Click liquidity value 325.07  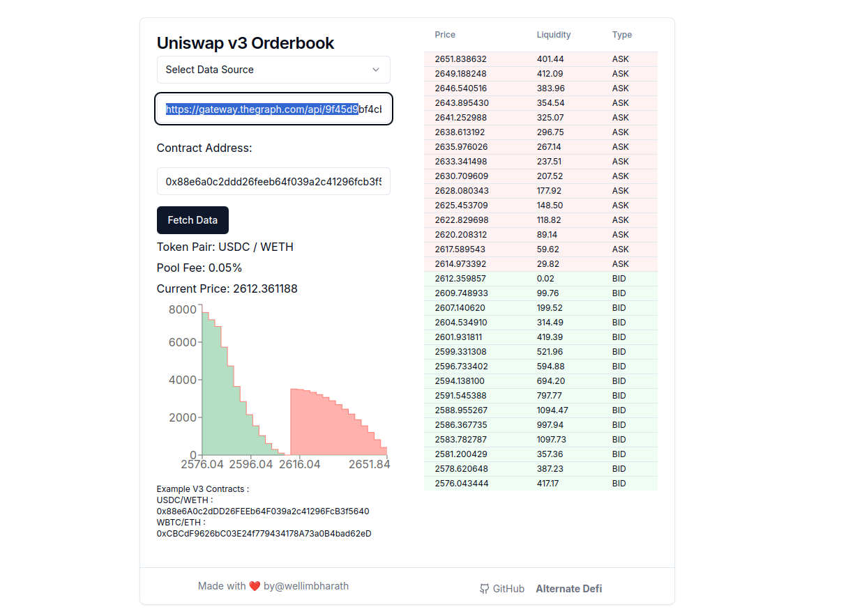click(x=550, y=118)
